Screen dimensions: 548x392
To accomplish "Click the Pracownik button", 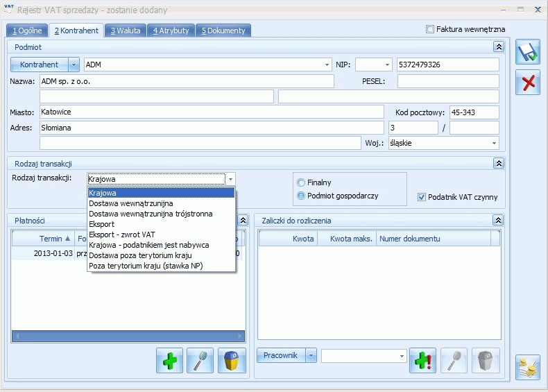I will click(280, 355).
